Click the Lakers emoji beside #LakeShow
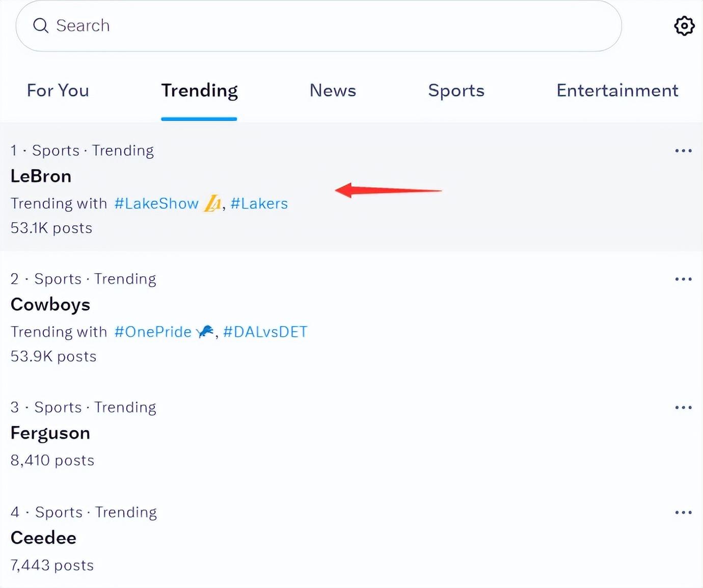 click(212, 204)
